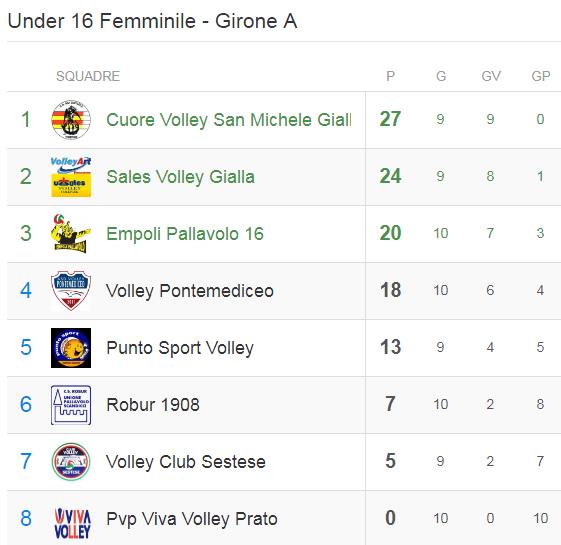Open the Volley Club Sestese team page
This screenshot has height=545, width=561.
[186, 462]
